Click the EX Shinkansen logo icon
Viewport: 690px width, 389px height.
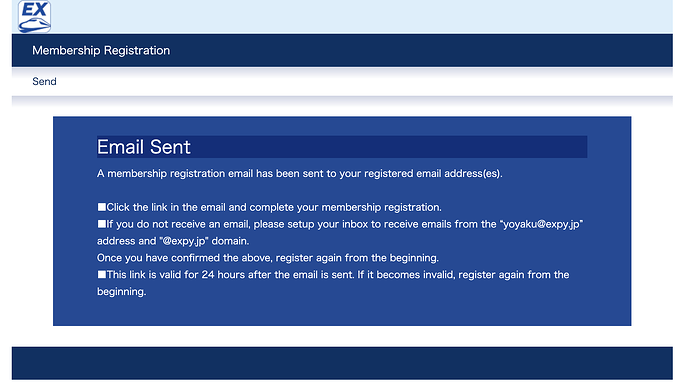pyautogui.click(x=34, y=16)
